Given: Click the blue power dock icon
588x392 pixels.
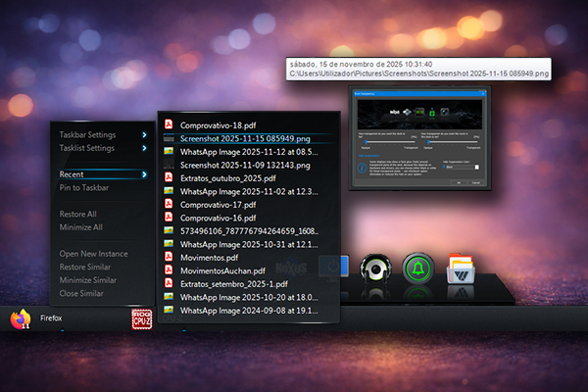Looking at the screenshot, I should tap(335, 267).
